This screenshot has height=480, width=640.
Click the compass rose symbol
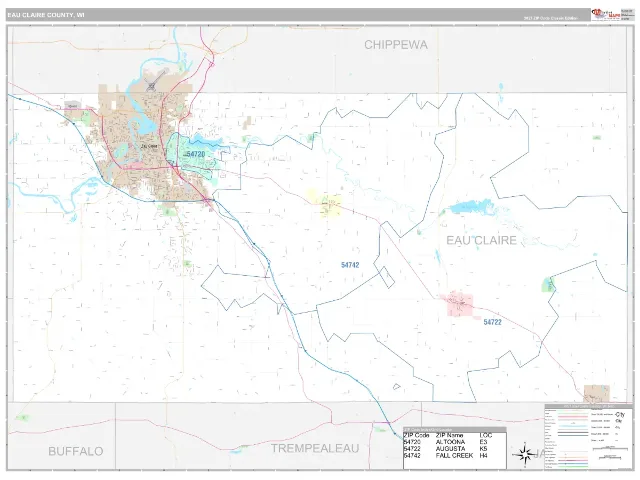point(524,454)
